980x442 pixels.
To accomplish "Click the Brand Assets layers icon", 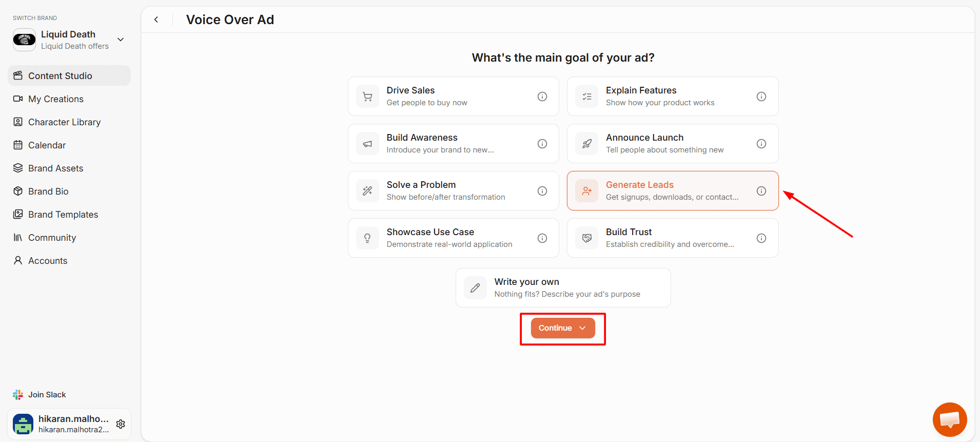I will pyautogui.click(x=18, y=168).
